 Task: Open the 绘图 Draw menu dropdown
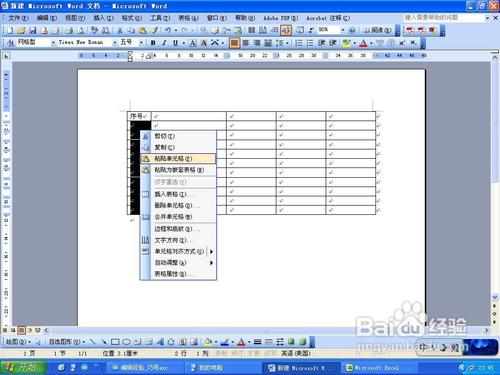point(18,342)
